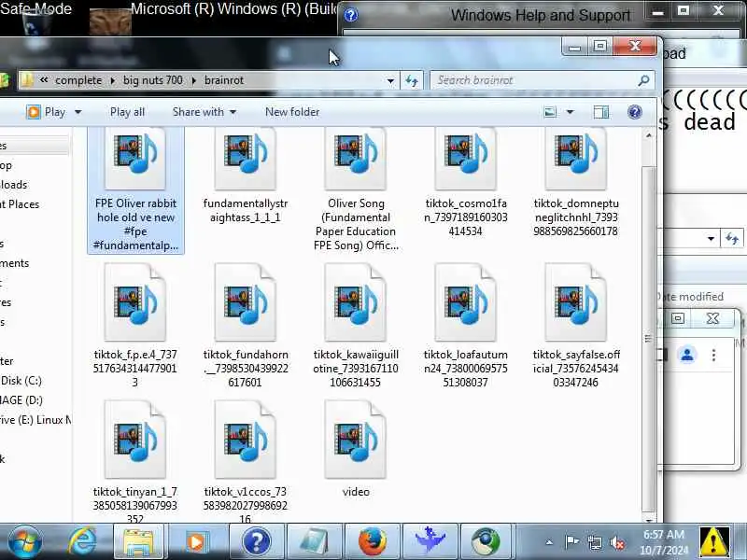Screen dimensions: 747x560
Task: Open Local Disk (C:) in navigation pane
Action: point(21,381)
